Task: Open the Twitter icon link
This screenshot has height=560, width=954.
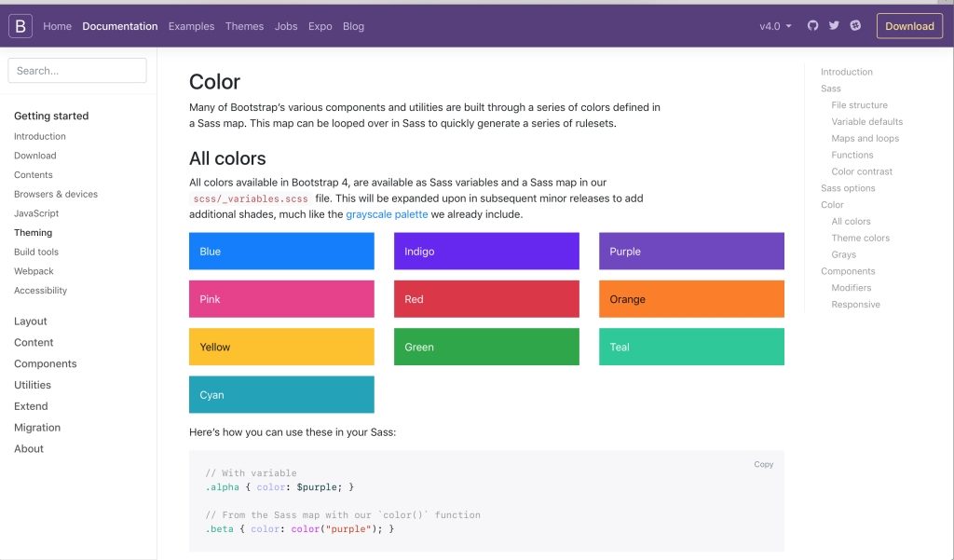Action: (x=834, y=25)
